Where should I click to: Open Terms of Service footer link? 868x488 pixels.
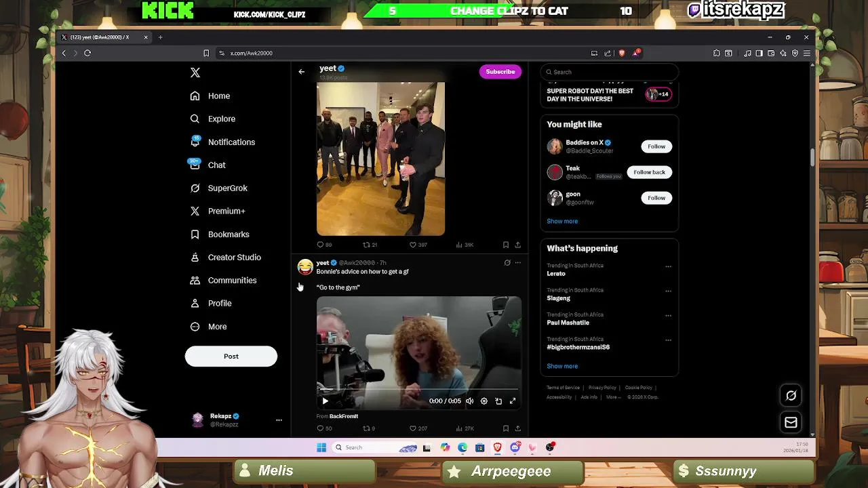click(x=563, y=388)
